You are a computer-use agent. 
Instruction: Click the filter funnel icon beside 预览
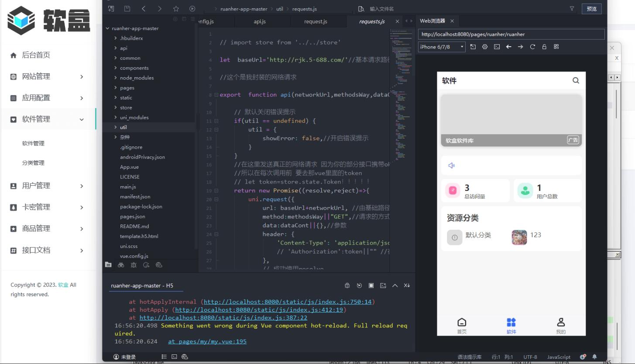click(572, 9)
